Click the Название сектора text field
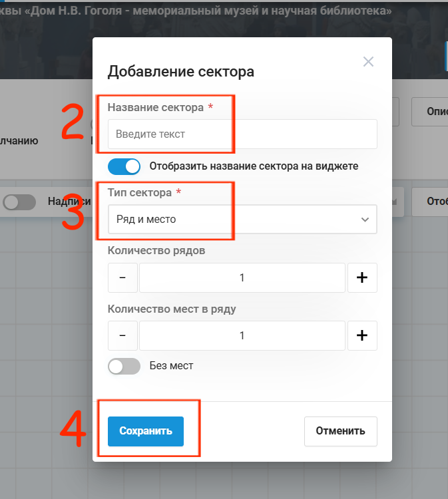 [x=242, y=134]
